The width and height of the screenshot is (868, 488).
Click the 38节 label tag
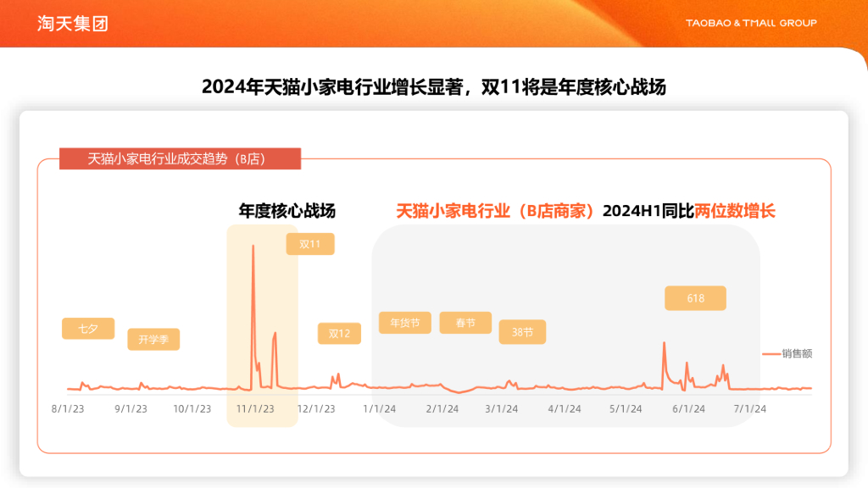coord(522,332)
